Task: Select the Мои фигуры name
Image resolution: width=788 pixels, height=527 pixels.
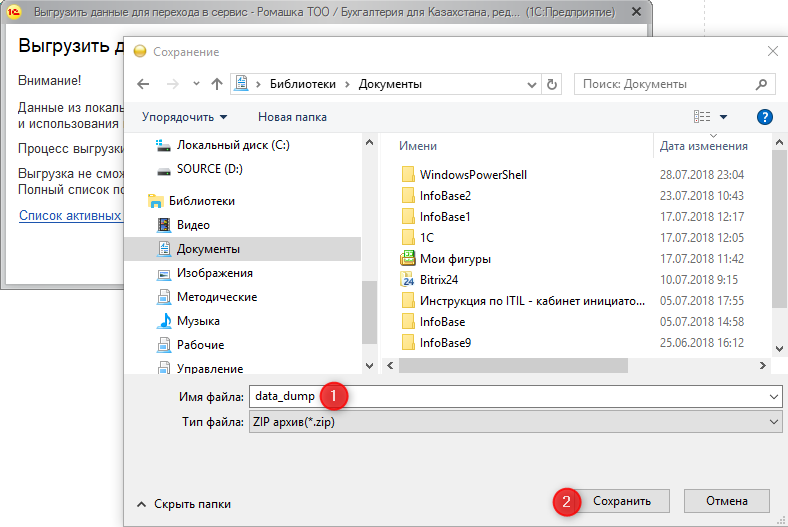Action: [455, 259]
